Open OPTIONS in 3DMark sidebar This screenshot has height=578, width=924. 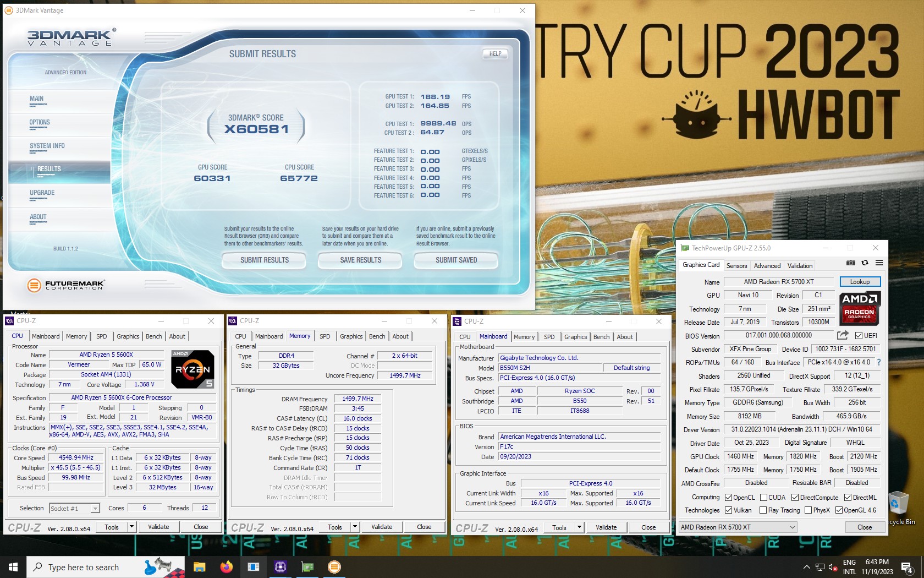point(40,122)
